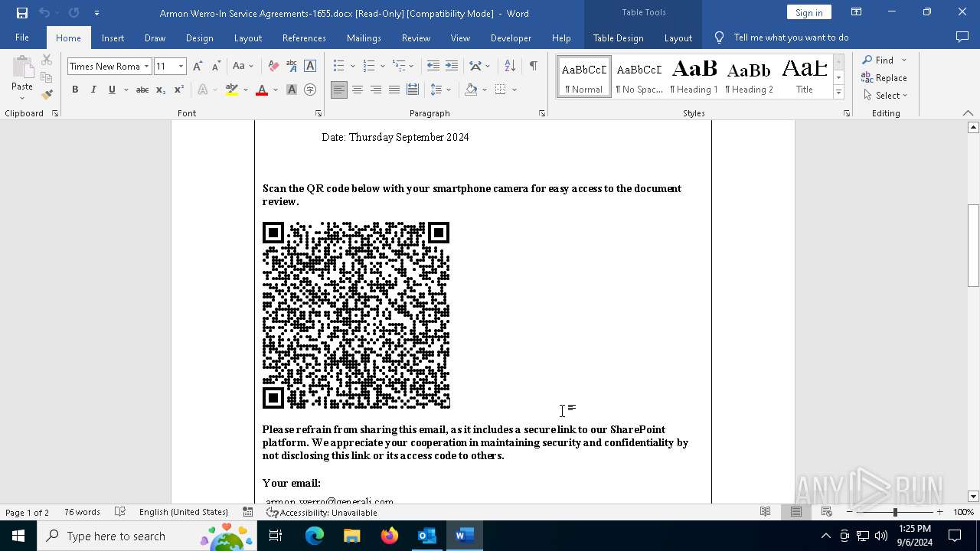Save the document with the floppy icon
This screenshot has height=551, width=980.
(21, 13)
